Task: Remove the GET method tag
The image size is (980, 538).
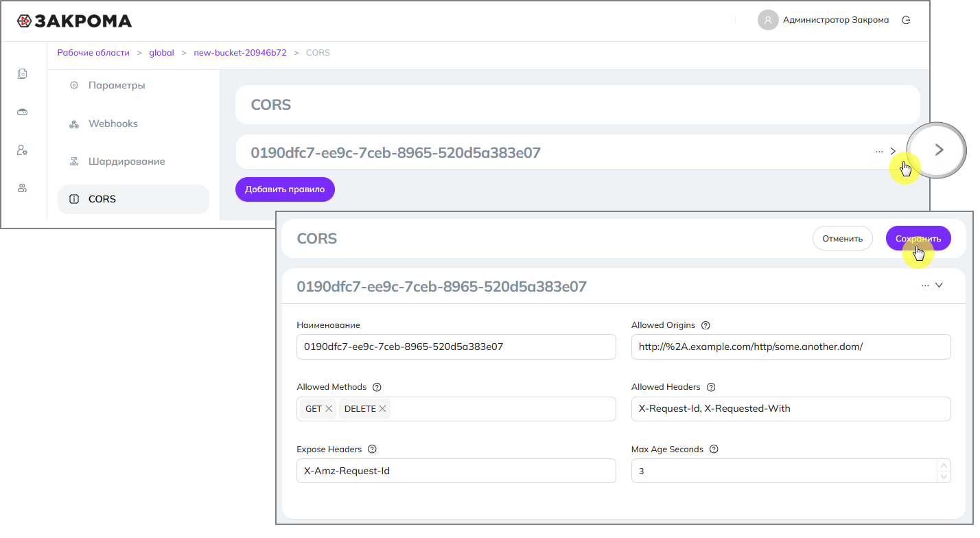Action: click(329, 409)
